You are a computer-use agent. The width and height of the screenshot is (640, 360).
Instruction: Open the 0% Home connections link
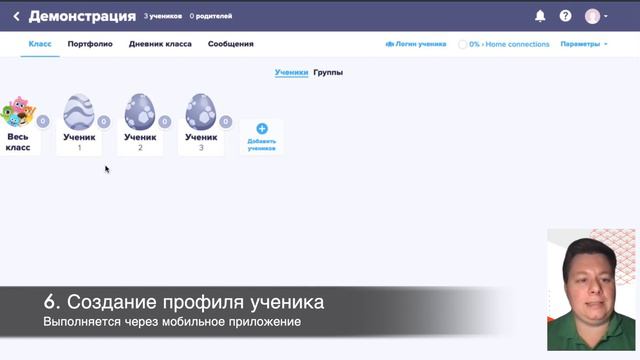pos(504,44)
